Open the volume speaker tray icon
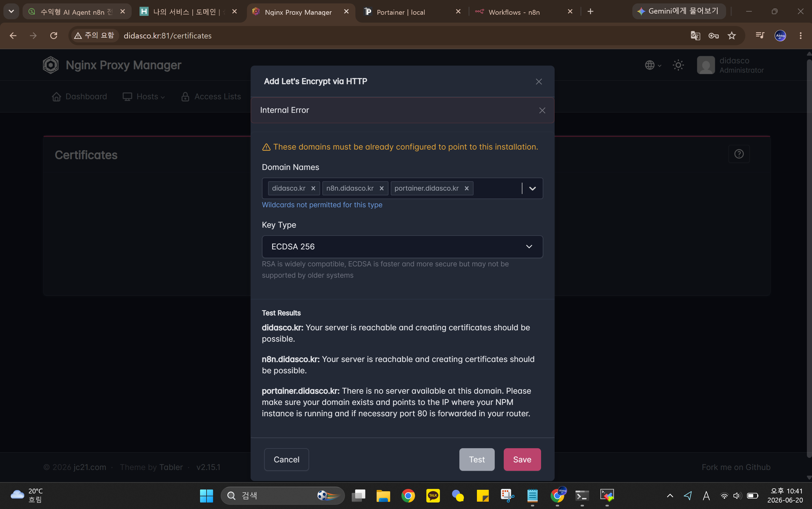This screenshot has width=812, height=509. (737, 495)
